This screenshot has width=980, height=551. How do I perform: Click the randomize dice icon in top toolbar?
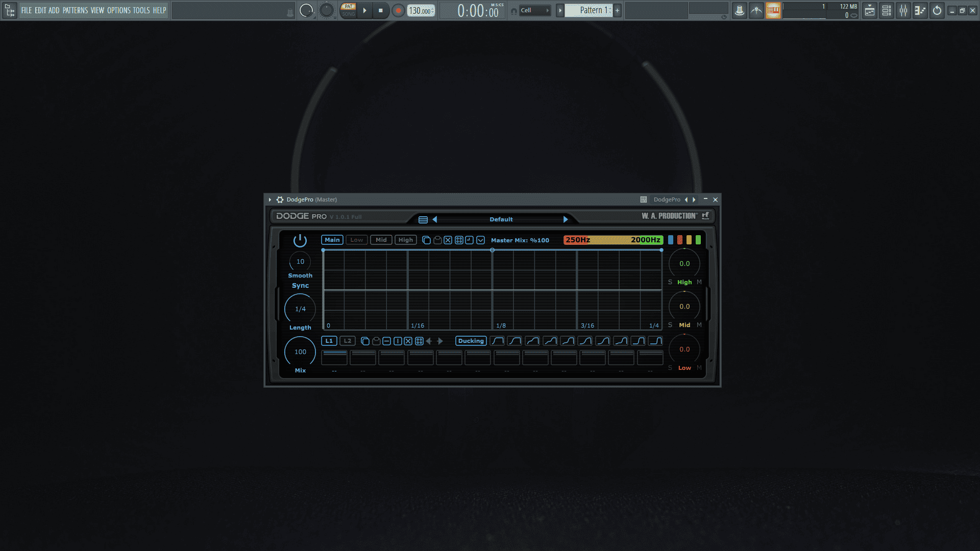tap(459, 240)
